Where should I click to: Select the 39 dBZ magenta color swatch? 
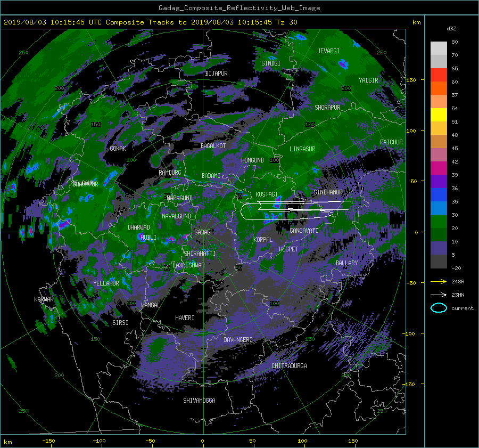tap(439, 168)
